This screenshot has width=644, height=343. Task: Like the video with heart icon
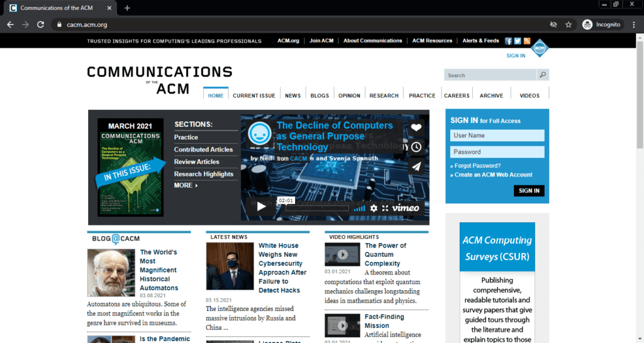coord(416,128)
